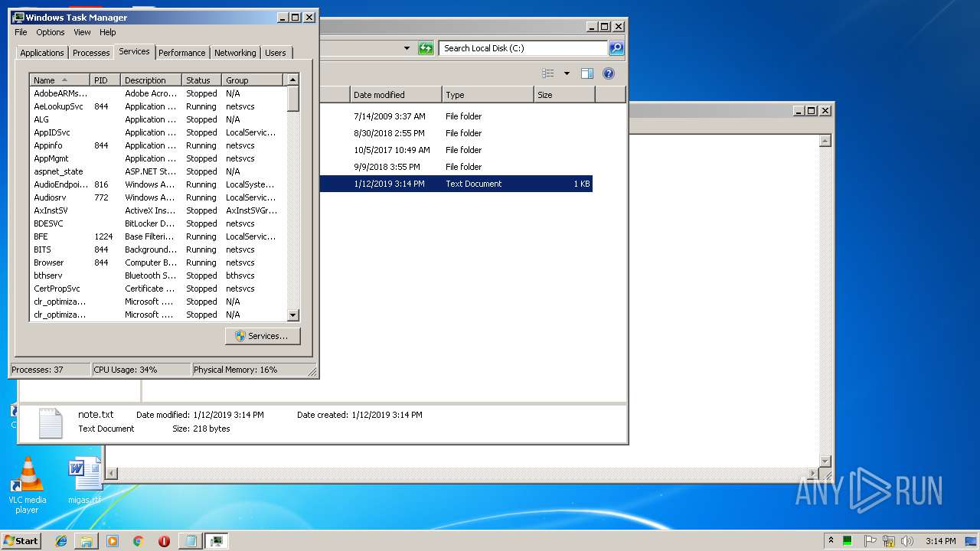980x551 pixels.
Task: Switch to the Performance tab
Action: point(182,53)
